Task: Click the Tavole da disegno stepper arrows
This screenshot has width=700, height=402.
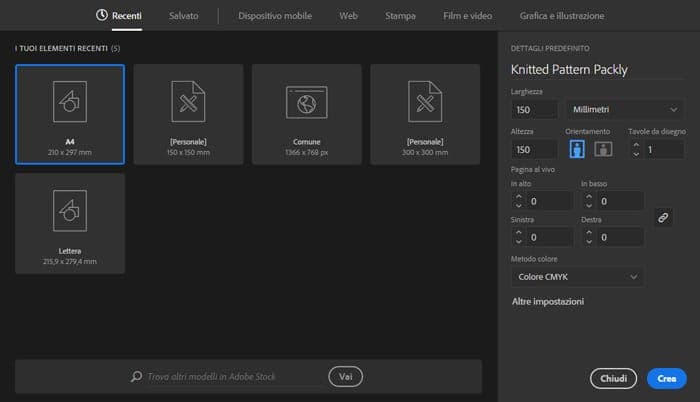Action: tap(635, 149)
